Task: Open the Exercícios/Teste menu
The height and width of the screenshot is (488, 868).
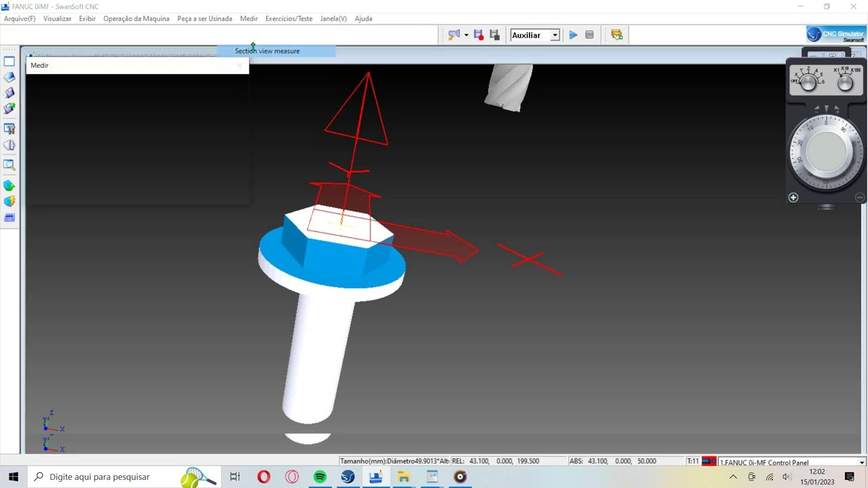Action: (289, 18)
